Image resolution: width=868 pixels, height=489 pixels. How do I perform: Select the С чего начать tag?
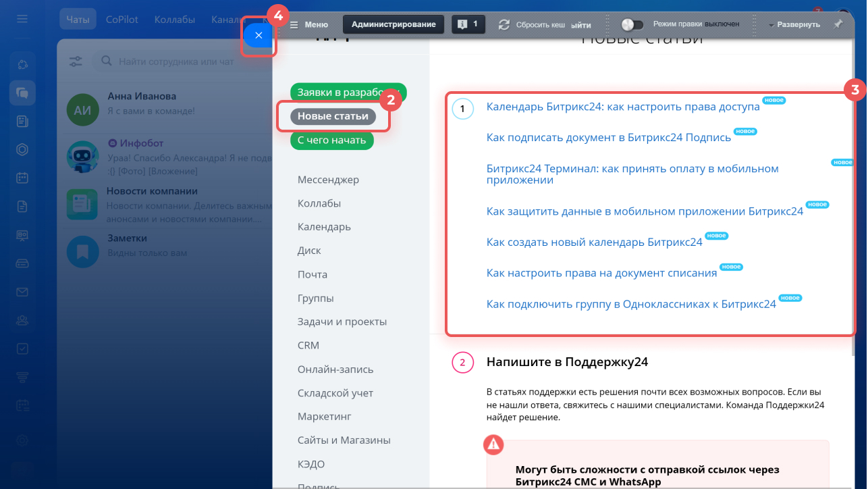(331, 140)
